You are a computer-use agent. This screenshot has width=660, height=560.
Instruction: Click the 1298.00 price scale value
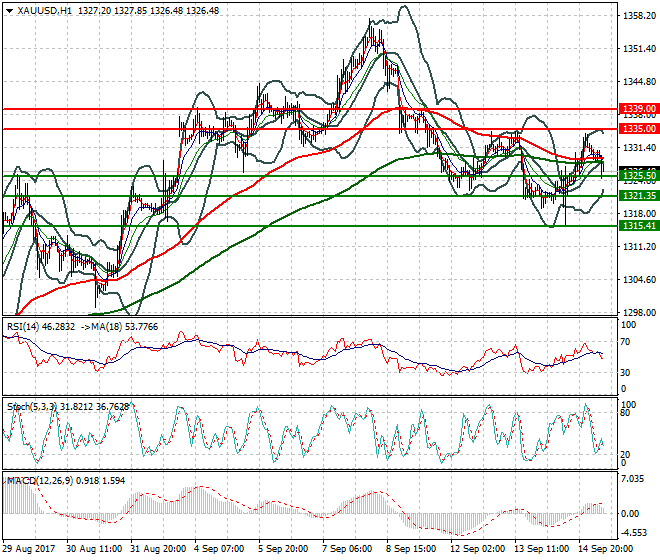(639, 312)
